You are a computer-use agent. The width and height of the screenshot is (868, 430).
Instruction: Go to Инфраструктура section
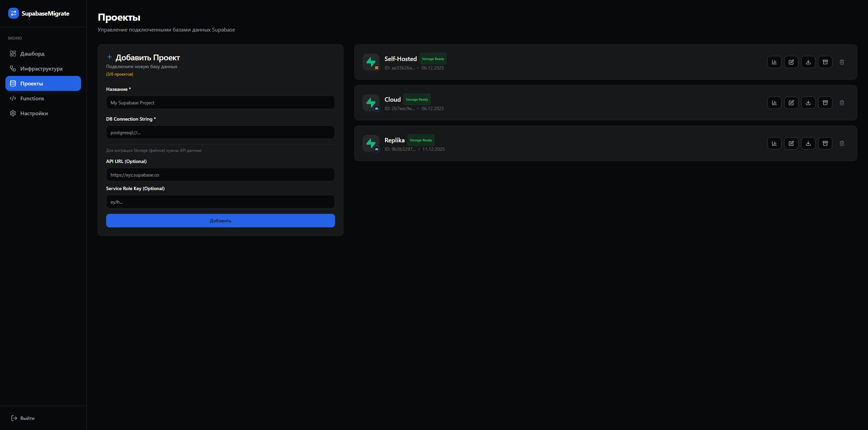tap(41, 68)
